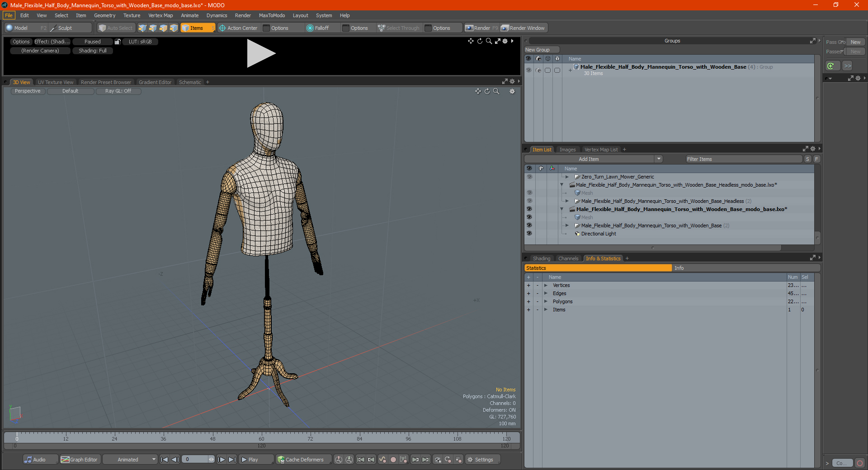The image size is (868, 470).
Task: Toggle visibility of the mannequin group
Action: (x=528, y=70)
